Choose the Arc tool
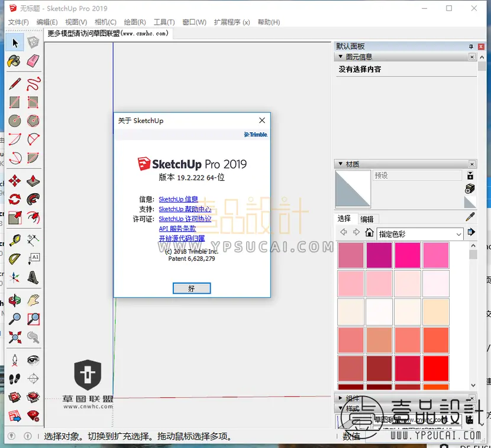 (x=15, y=139)
